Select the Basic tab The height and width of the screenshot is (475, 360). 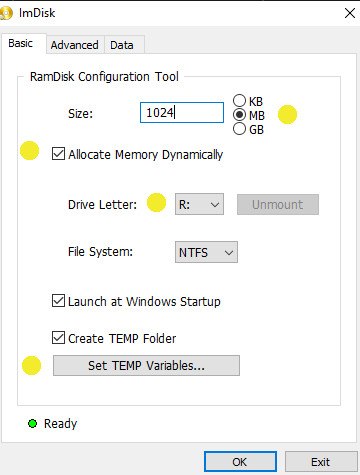[x=21, y=43]
